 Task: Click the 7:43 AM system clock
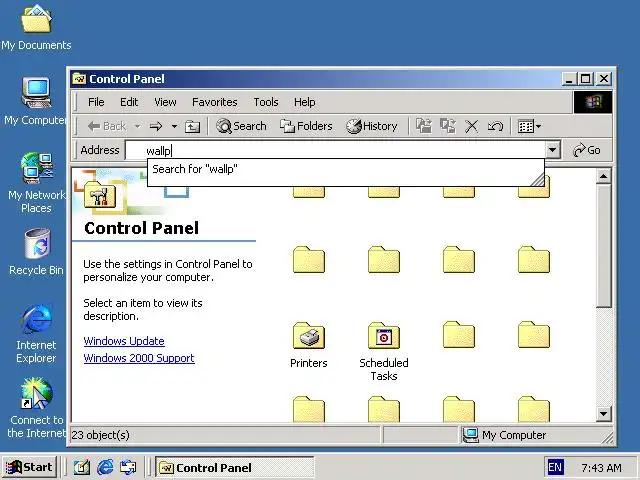coord(601,467)
